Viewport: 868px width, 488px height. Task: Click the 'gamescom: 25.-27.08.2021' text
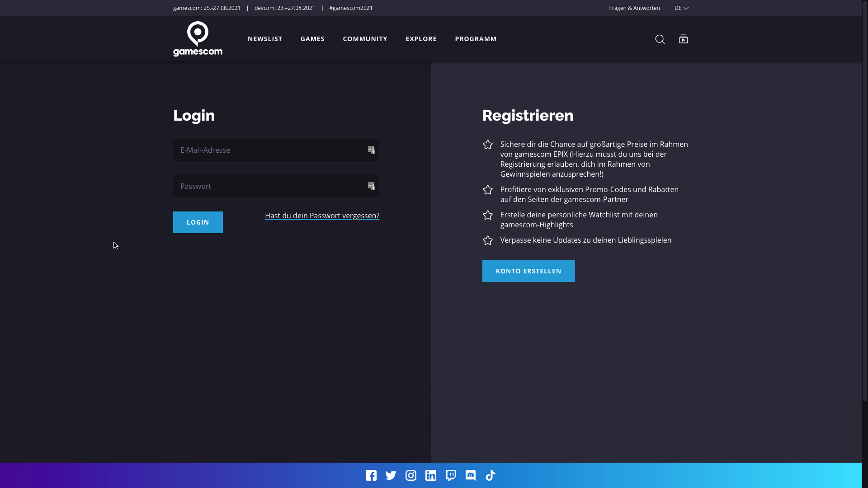207,8
